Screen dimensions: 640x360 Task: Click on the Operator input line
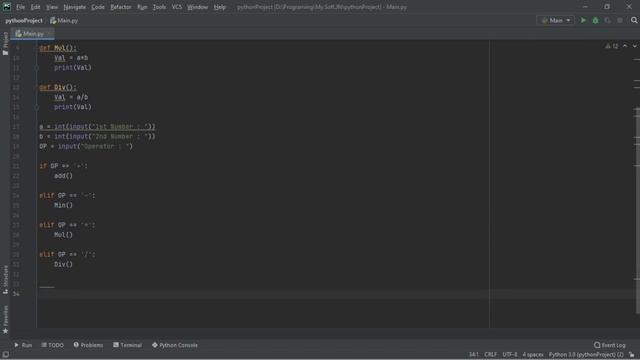point(86,146)
